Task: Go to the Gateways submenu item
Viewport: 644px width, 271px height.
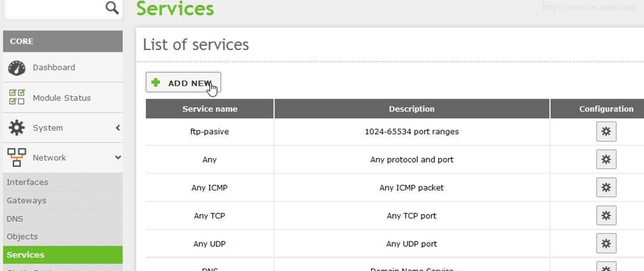Action: pyautogui.click(x=26, y=201)
